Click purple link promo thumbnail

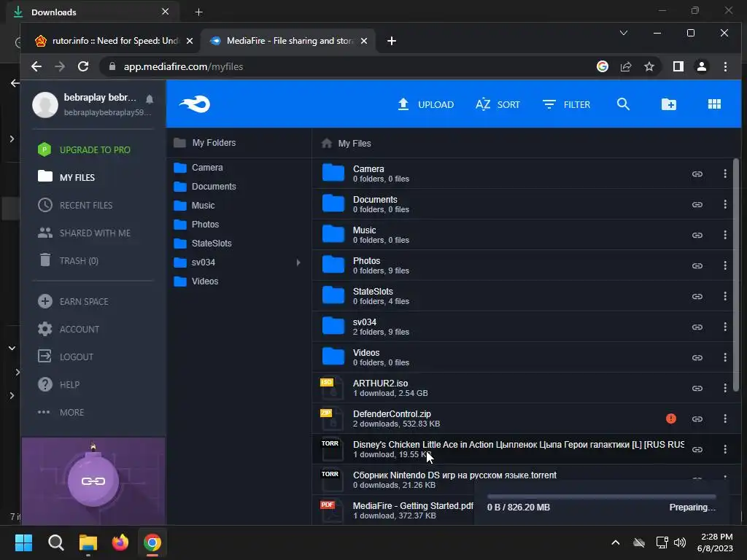point(93,481)
